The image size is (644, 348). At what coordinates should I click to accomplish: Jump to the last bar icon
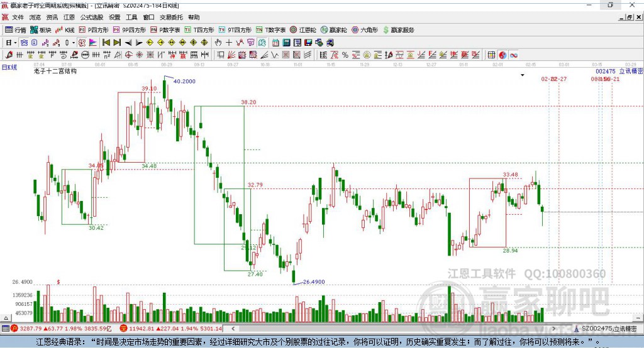tap(117, 43)
